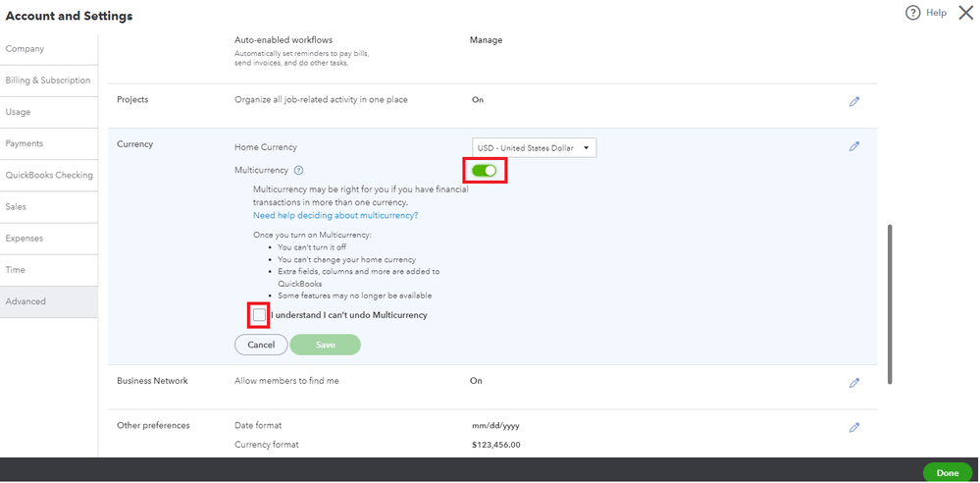Viewport: 980px width, 483px height.
Task: Go to the Payments tab
Action: (x=49, y=143)
